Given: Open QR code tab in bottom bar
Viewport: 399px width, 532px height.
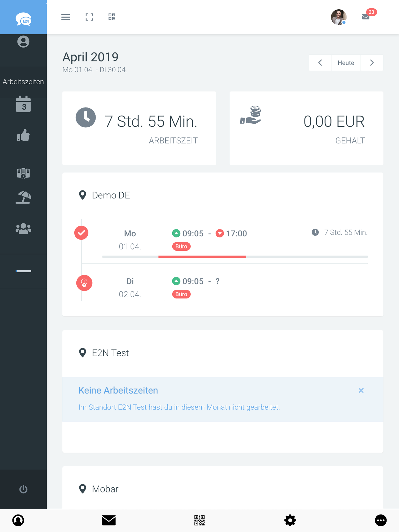Looking at the screenshot, I should point(199,521).
